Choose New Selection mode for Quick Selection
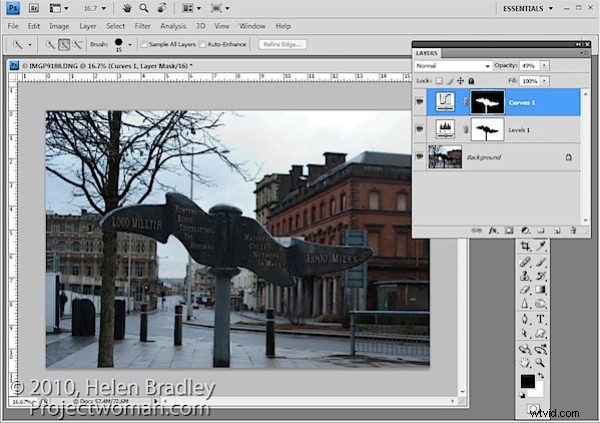Image resolution: width=600 pixels, height=423 pixels. pyautogui.click(x=50, y=45)
